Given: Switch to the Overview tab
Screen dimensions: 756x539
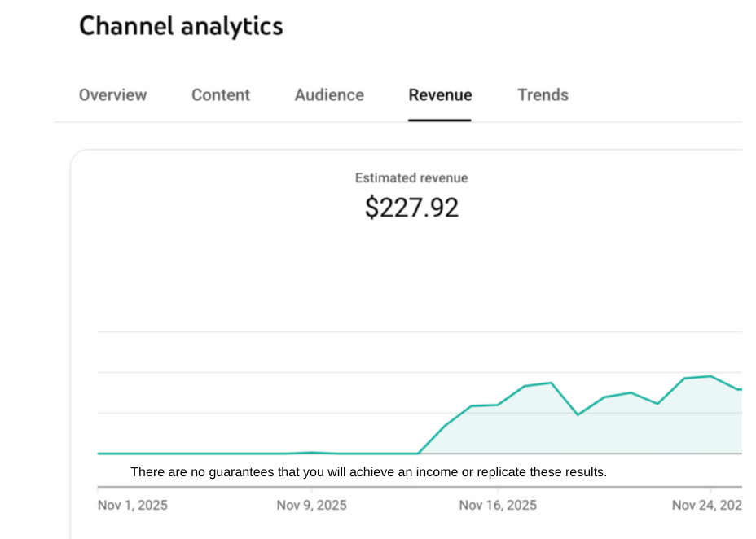Looking at the screenshot, I should (112, 95).
